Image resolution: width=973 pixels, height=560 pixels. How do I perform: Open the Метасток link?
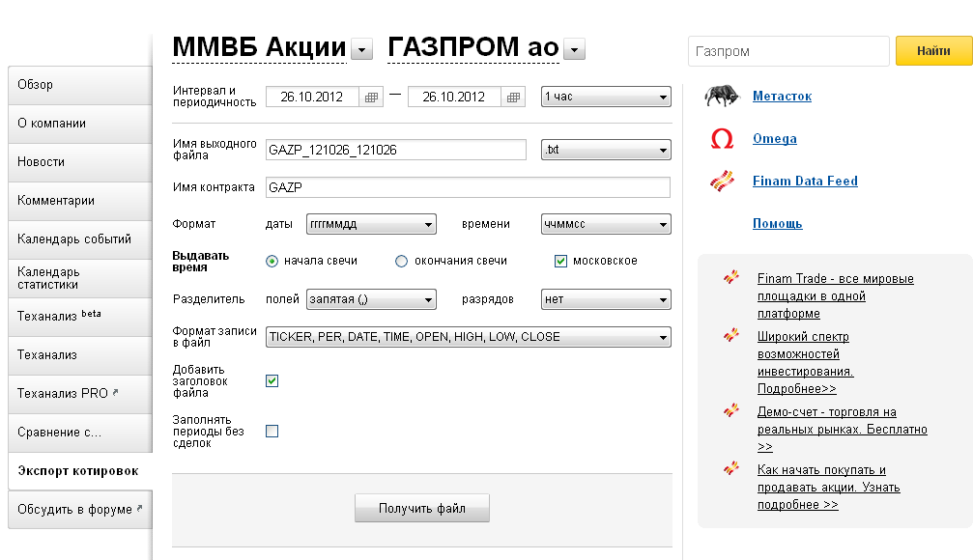(x=782, y=97)
